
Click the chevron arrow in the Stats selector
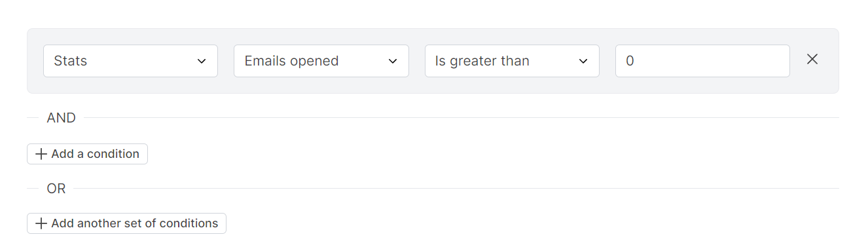[x=202, y=61]
